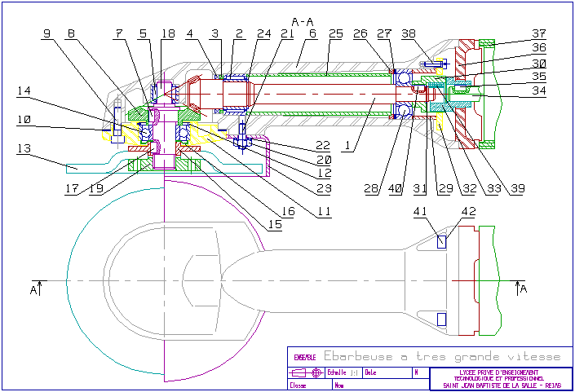Image resolution: width=575 pixels, height=392 pixels.
Task: Click callout number 28 below the bearing
Action: click(x=373, y=189)
